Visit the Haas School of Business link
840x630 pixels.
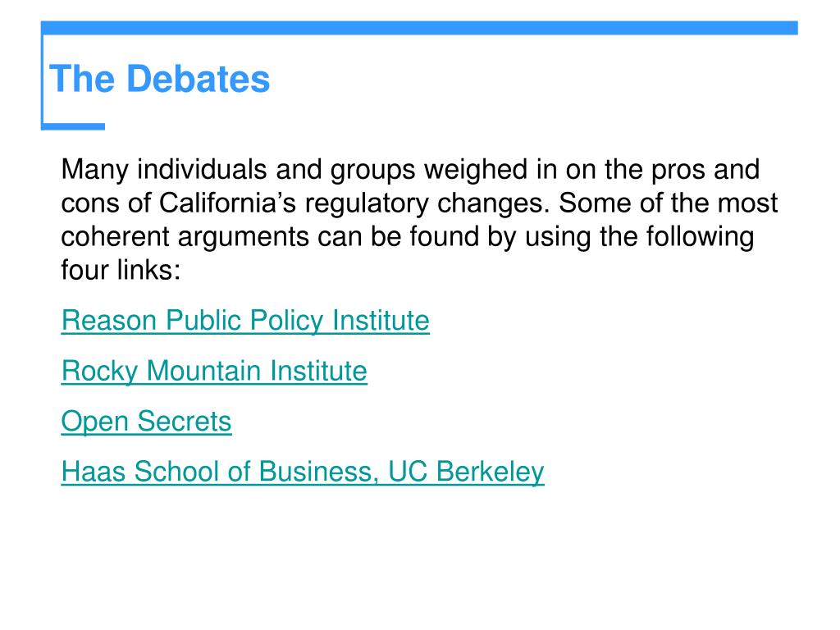302,472
